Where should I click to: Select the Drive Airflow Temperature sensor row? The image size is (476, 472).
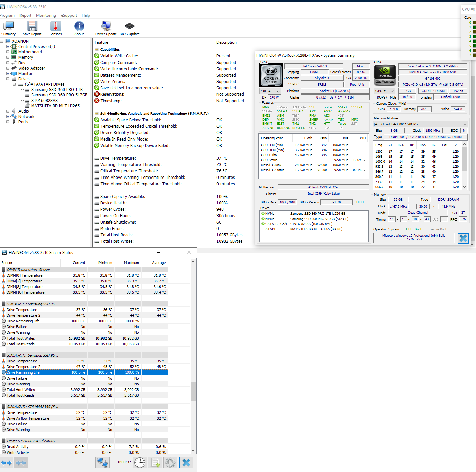tap(84, 418)
